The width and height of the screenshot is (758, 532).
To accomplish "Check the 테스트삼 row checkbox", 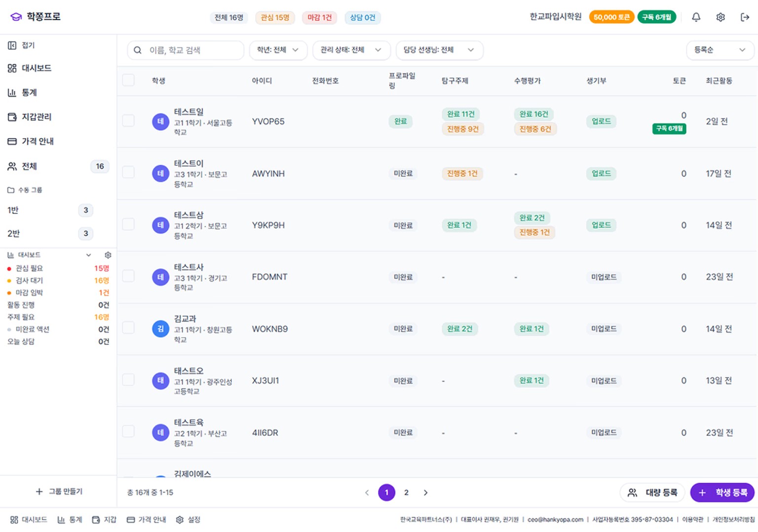I will point(128,224).
